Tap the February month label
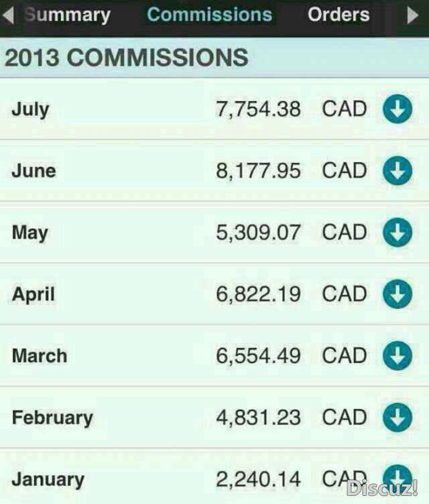The image size is (429, 504). click(x=52, y=418)
